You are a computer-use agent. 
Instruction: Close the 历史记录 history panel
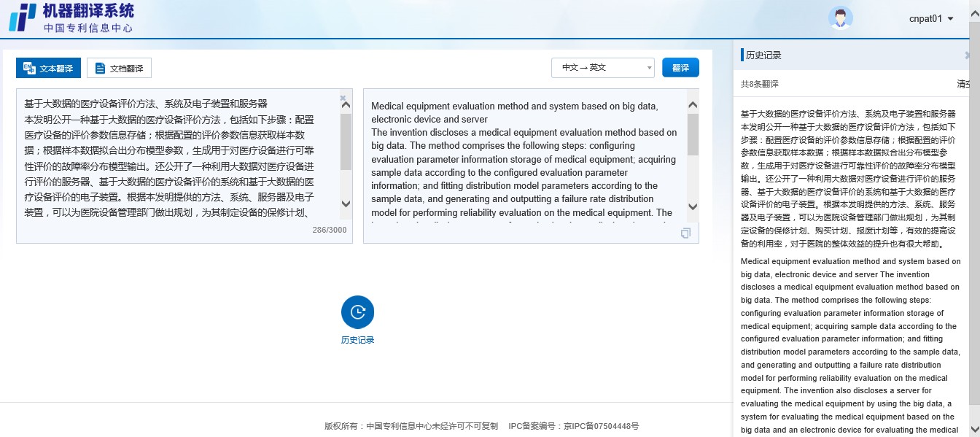click(967, 55)
